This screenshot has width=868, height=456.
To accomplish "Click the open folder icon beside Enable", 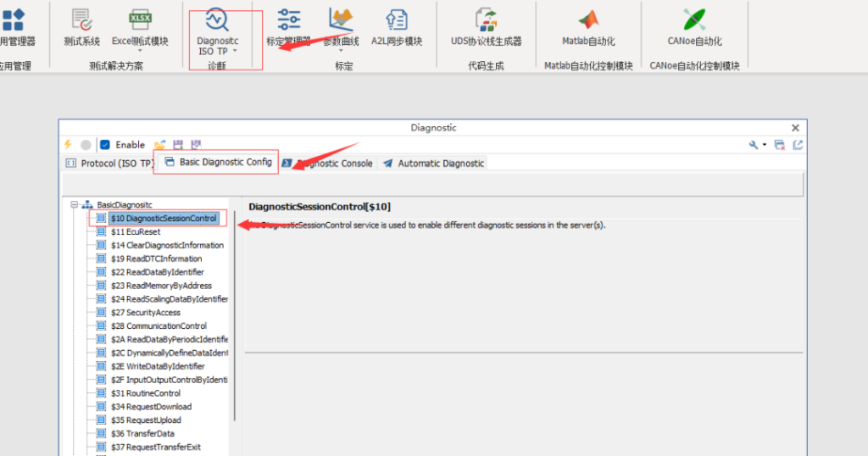I will (x=159, y=145).
